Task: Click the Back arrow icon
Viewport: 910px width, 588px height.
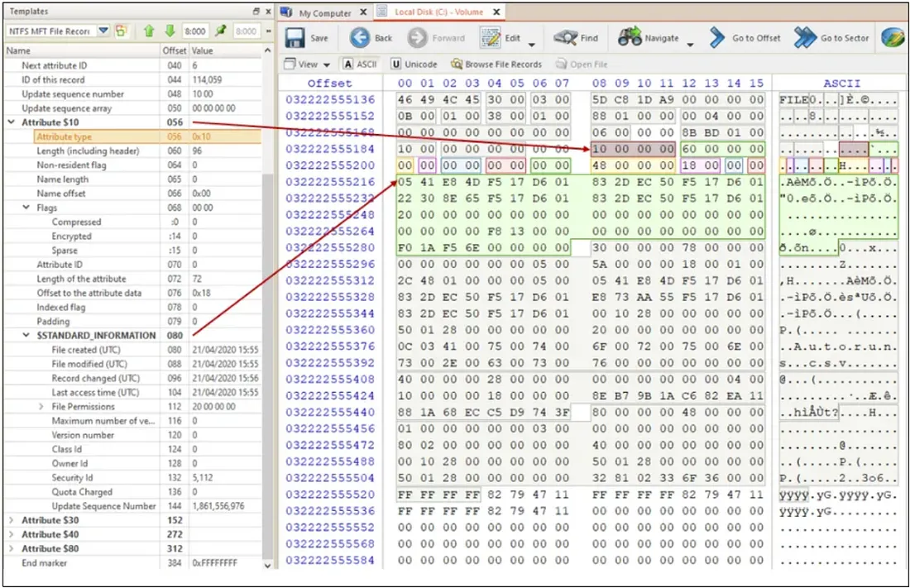Action: pyautogui.click(x=360, y=38)
